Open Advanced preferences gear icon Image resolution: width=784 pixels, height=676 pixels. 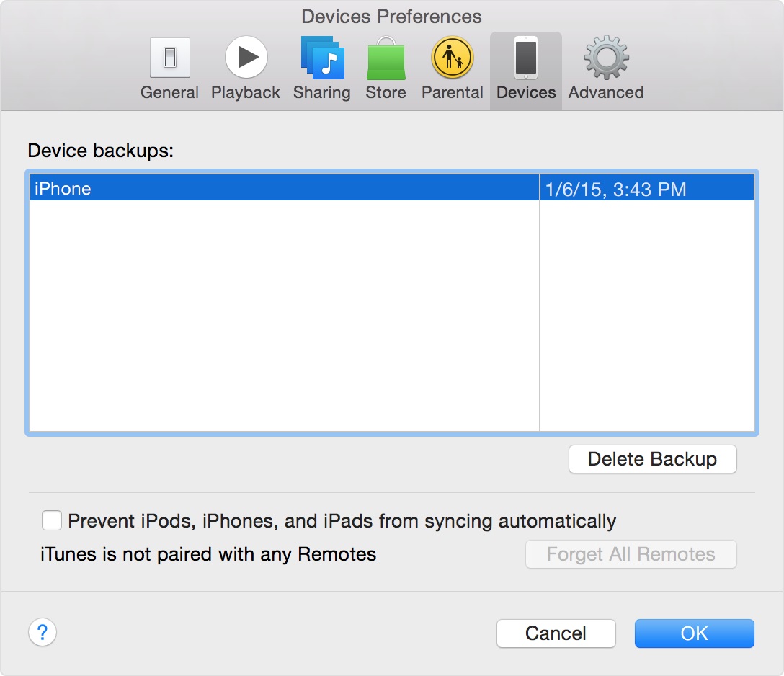click(606, 58)
